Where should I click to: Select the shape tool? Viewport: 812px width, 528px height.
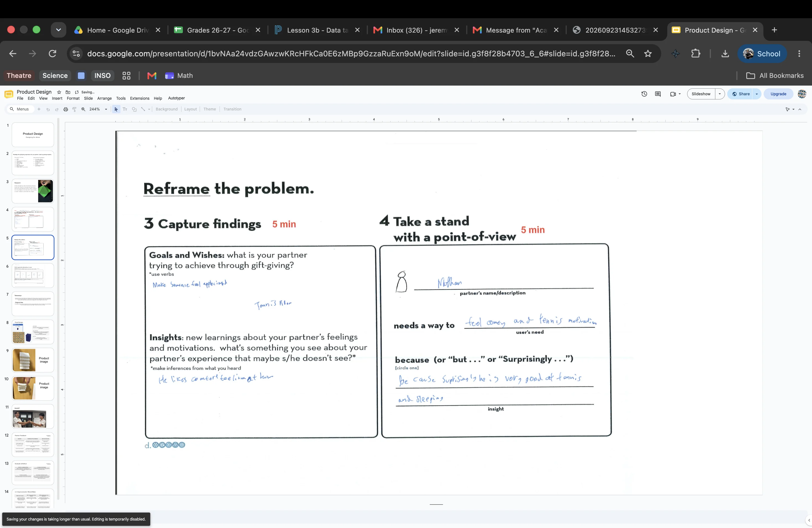[134, 109]
